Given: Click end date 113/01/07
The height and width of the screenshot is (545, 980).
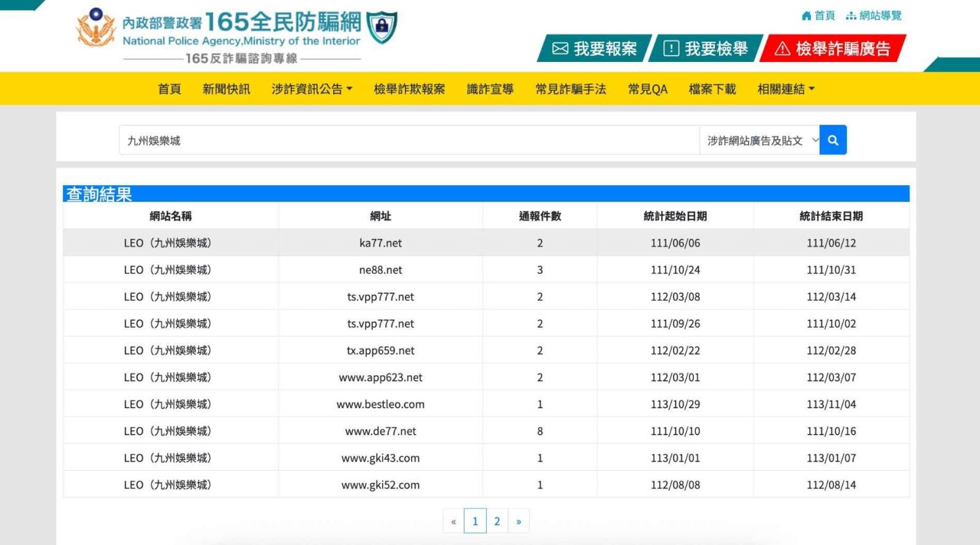Looking at the screenshot, I should [831, 459].
